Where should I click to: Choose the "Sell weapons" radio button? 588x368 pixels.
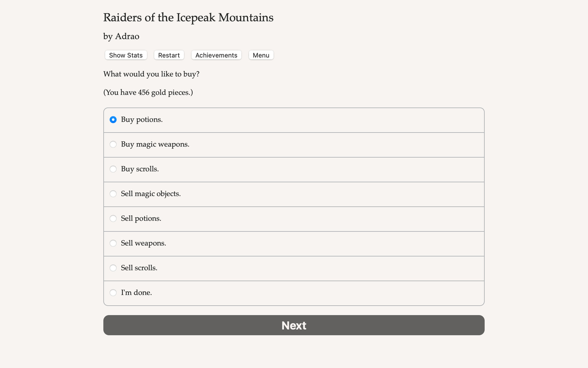[x=113, y=243]
